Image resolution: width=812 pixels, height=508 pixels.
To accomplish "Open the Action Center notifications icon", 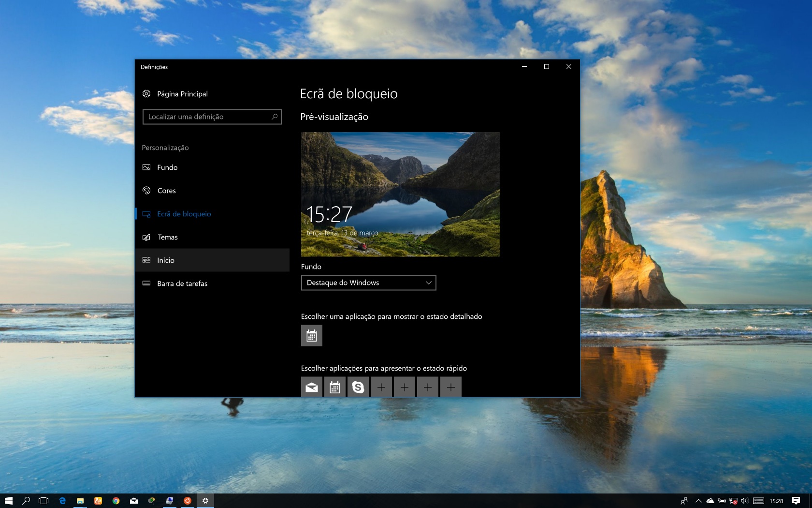I will click(796, 501).
